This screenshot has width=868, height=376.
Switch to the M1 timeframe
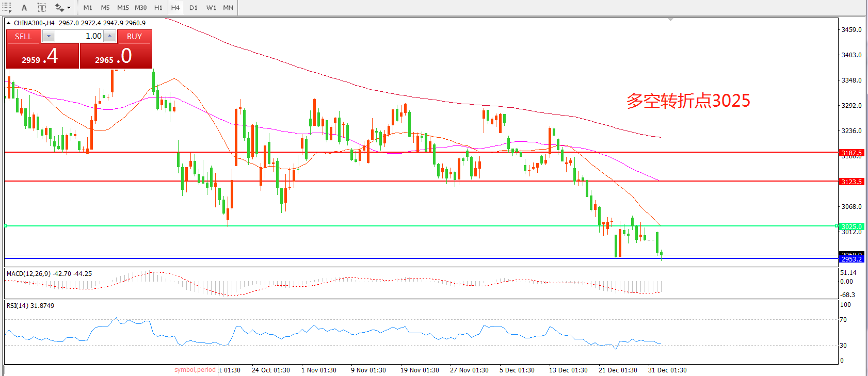88,8
